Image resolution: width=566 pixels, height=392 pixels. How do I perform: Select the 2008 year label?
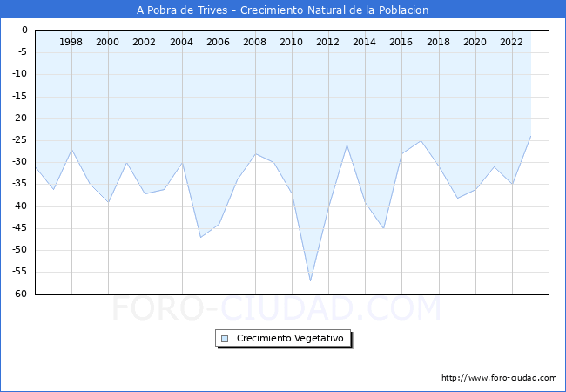[255, 42]
